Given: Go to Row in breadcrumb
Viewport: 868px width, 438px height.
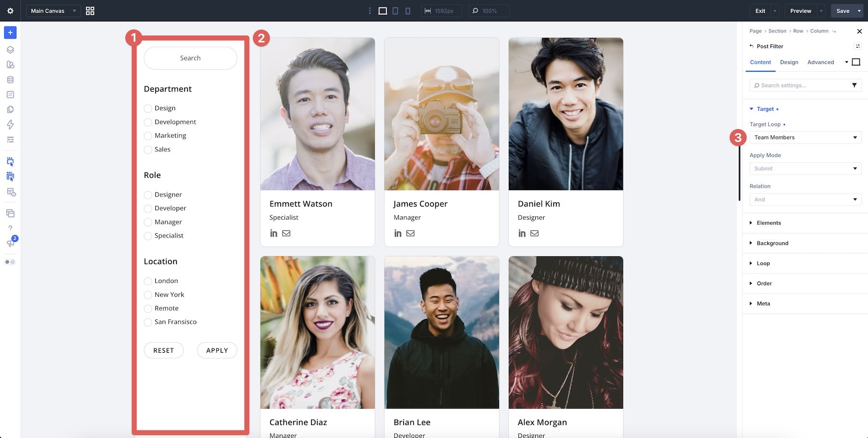Looking at the screenshot, I should tap(798, 31).
